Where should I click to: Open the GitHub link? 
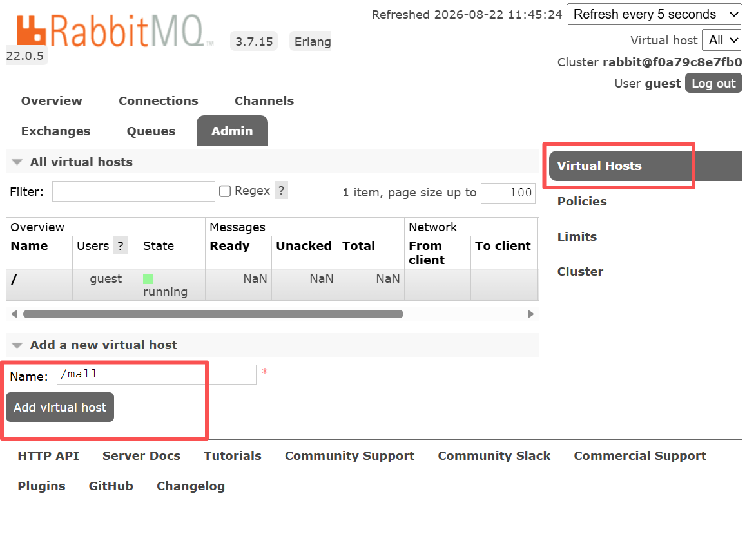tap(111, 486)
